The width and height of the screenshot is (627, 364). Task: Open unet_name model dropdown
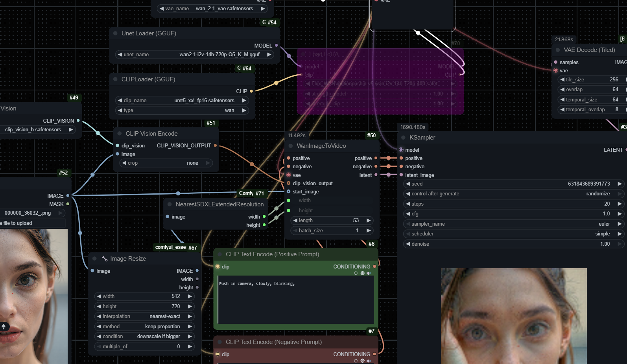pyautogui.click(x=195, y=55)
